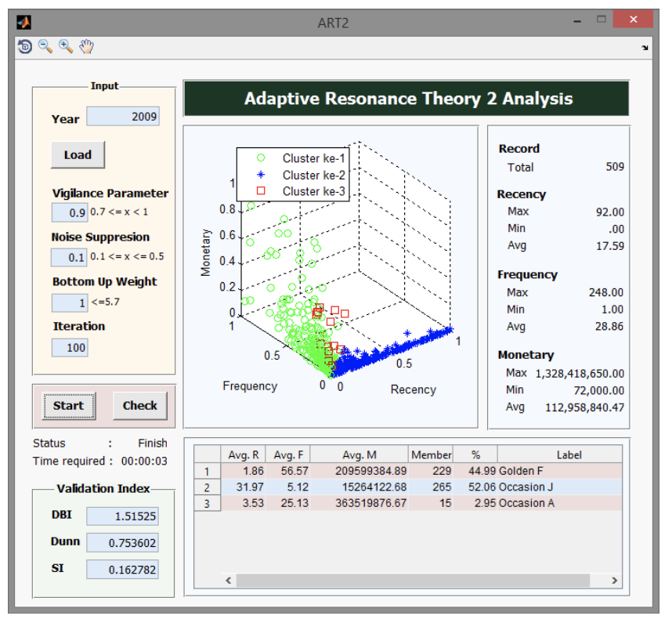
Task: Select the Zoom Out magnifier tool
Action: pos(45,47)
